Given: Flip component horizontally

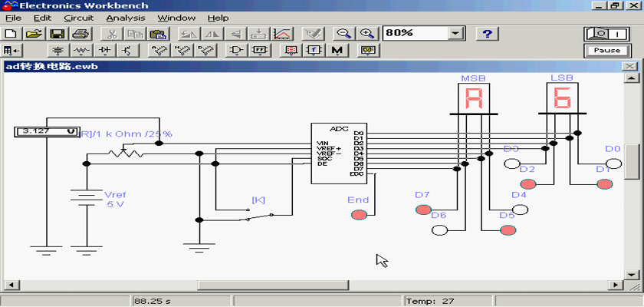Looking at the screenshot, I should tap(212, 34).
